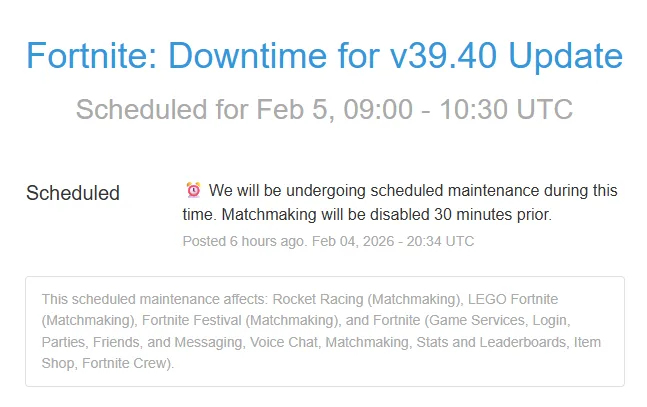The image size is (647, 407).
Task: Select the Scheduled status label
Action: [72, 193]
